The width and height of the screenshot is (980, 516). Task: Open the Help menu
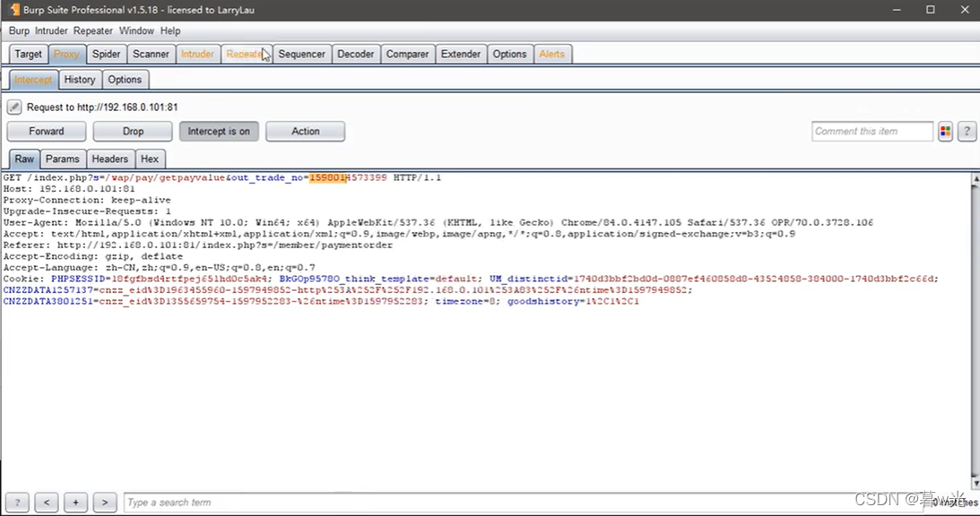pyautogui.click(x=170, y=30)
